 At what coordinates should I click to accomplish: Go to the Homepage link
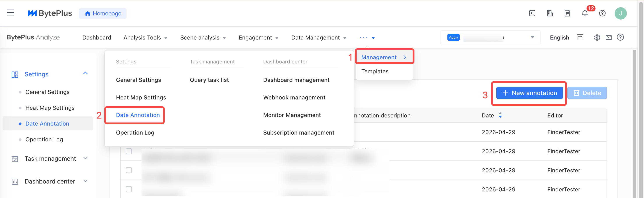[x=103, y=13]
